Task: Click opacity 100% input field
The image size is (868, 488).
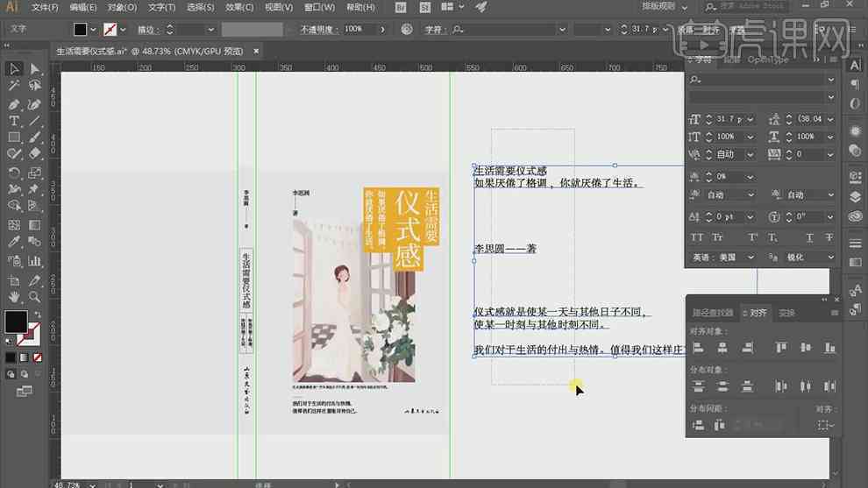Action: [359, 29]
